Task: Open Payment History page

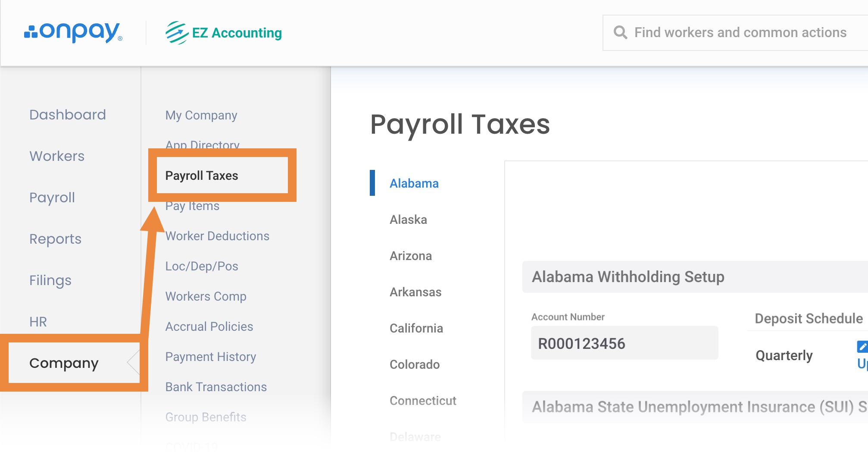Action: pyautogui.click(x=211, y=357)
